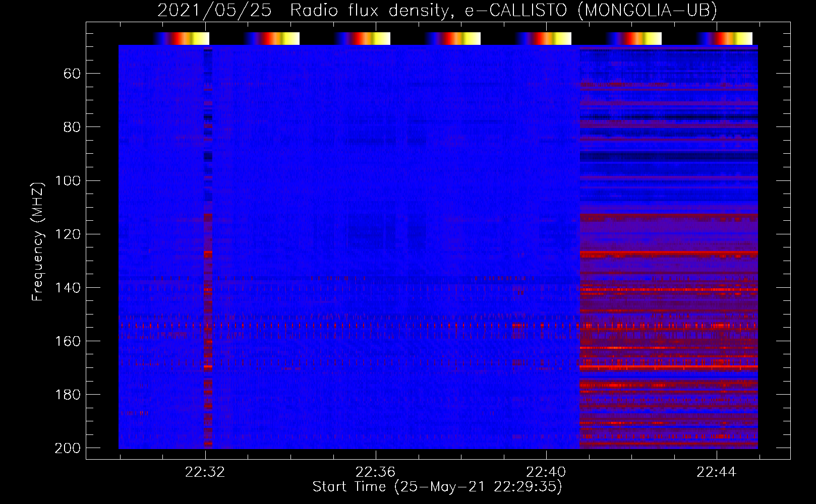Click the 22:32 time tick label
816x504 pixels.
point(205,472)
